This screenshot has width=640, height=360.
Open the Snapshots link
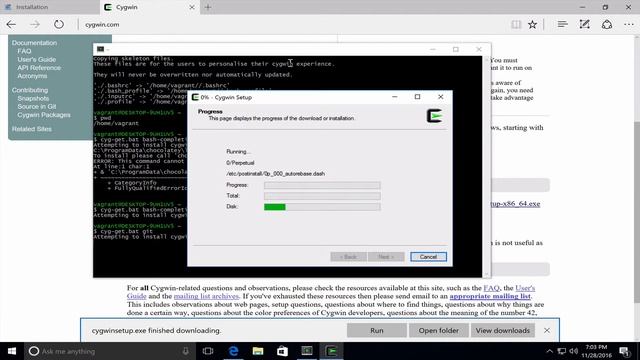(x=33, y=98)
